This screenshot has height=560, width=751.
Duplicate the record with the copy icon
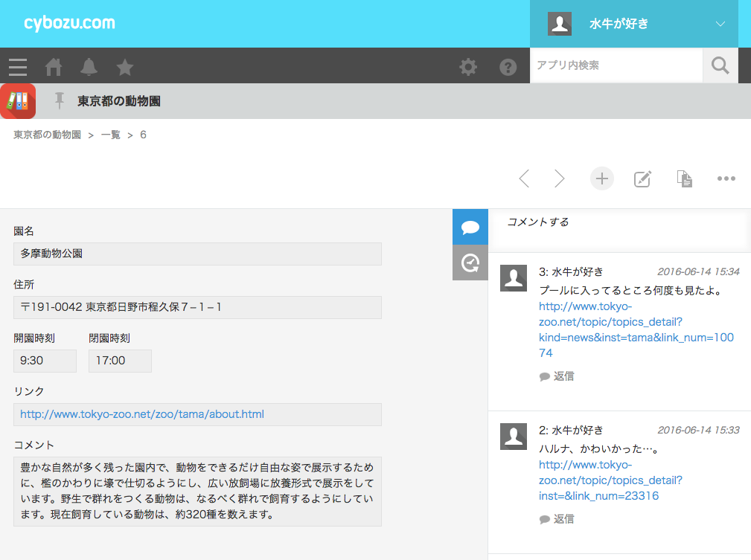pyautogui.click(x=685, y=178)
